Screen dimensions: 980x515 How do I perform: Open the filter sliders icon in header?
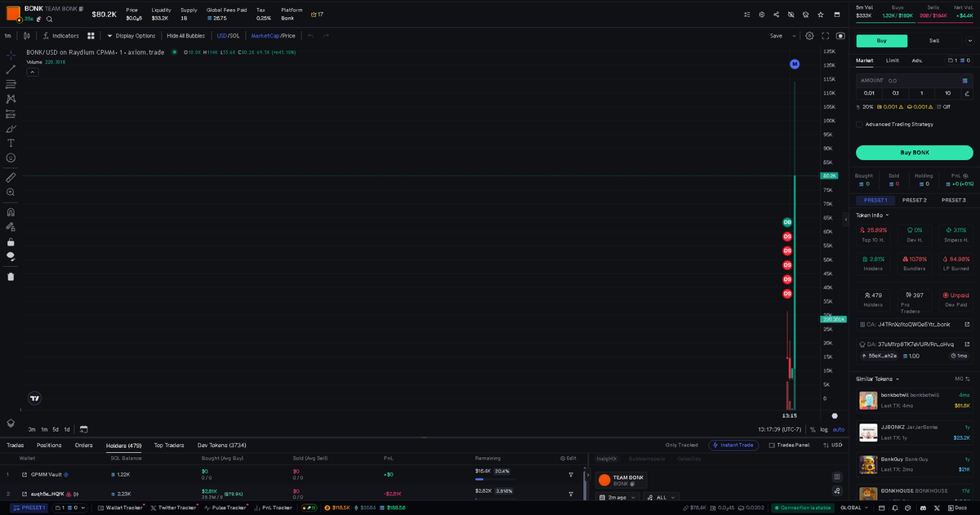tap(746, 15)
